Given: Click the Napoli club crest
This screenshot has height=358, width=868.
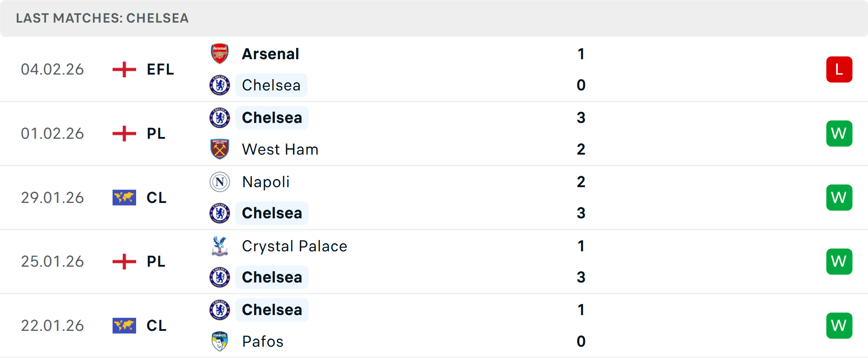Looking at the screenshot, I should click(220, 182).
